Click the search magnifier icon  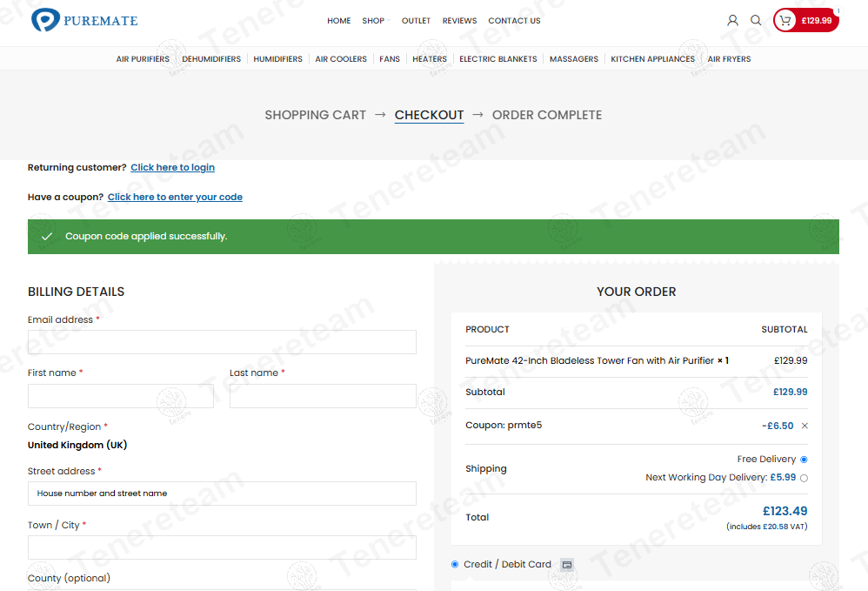click(x=756, y=20)
